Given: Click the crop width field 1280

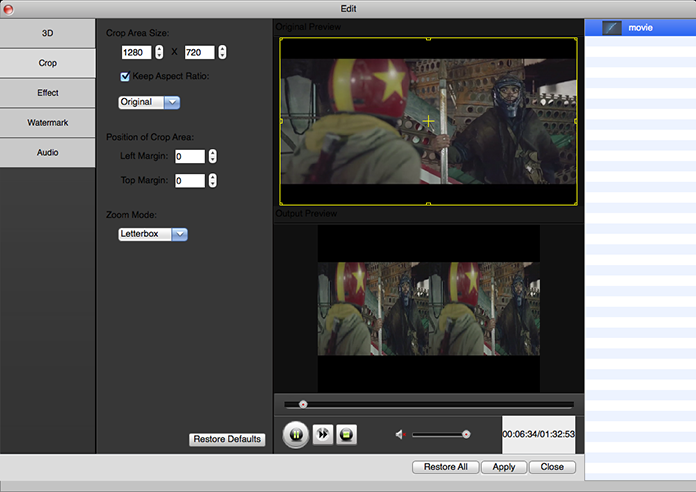Looking at the screenshot, I should pos(136,52).
